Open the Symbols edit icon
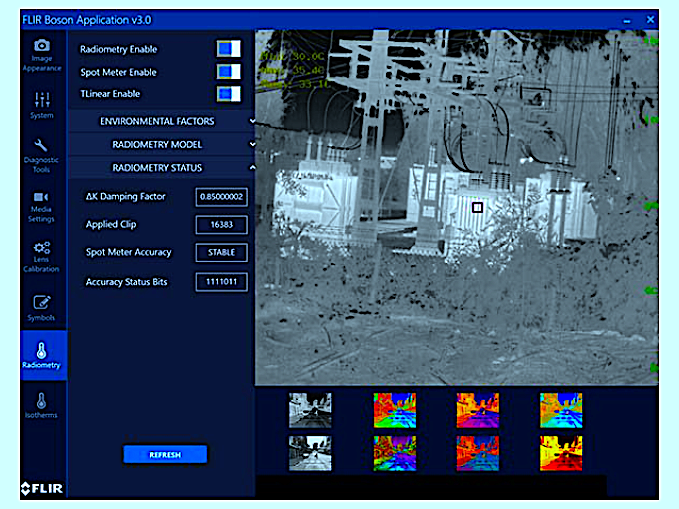 coord(42,302)
